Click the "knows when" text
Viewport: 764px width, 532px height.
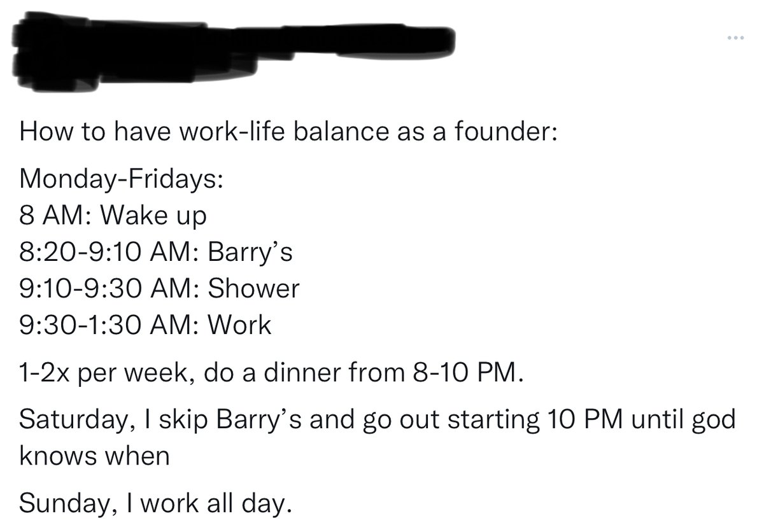95,456
